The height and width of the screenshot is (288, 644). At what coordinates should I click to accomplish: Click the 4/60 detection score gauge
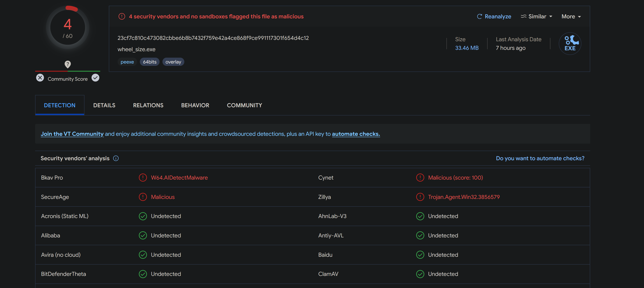67,28
